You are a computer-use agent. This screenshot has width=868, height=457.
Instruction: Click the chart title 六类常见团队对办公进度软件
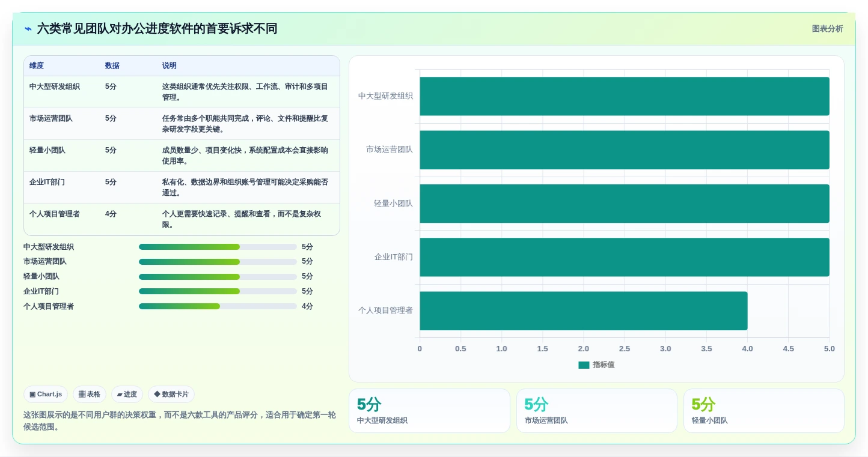(157, 29)
